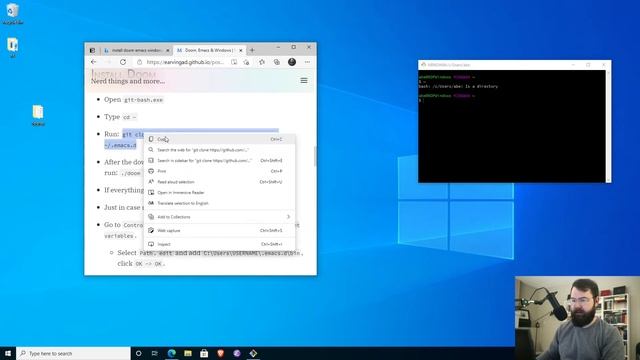Click the browser Back arrow
Image resolution: width=640 pixels, height=360 pixels.
click(93, 62)
